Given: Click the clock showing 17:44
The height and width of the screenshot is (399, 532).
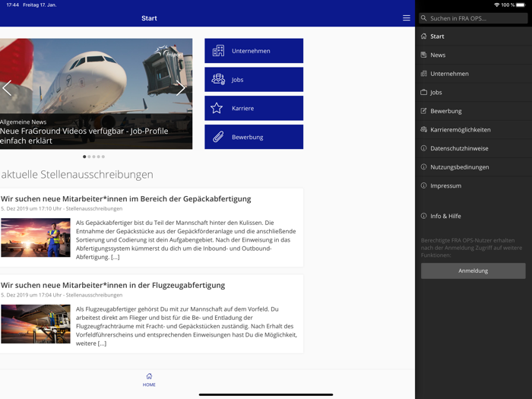Looking at the screenshot, I should tap(13, 5).
